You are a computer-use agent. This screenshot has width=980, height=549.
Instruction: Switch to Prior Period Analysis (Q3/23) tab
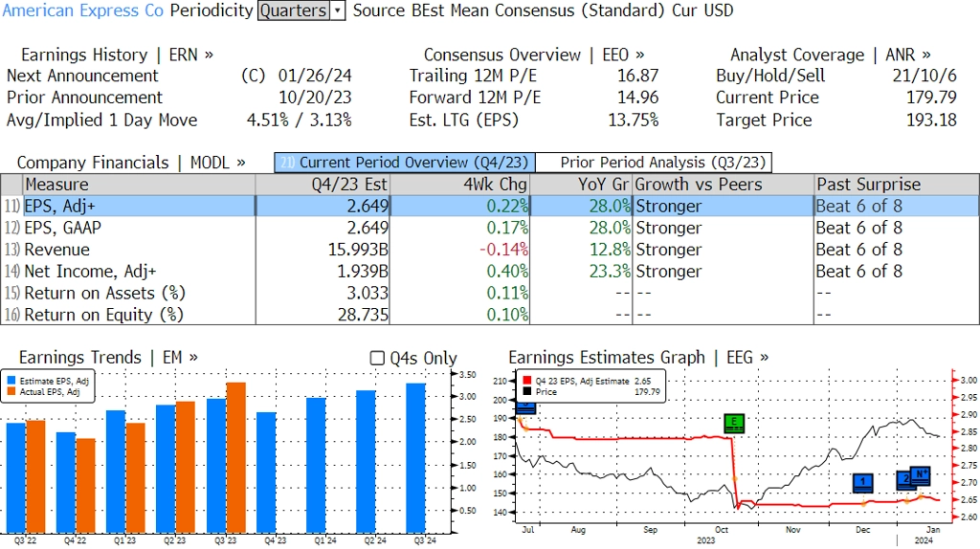tap(654, 163)
